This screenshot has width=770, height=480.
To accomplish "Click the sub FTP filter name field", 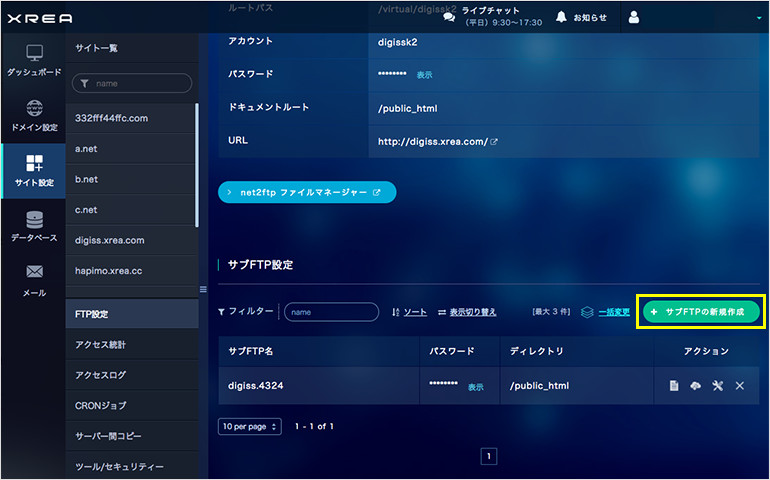I will coord(331,312).
